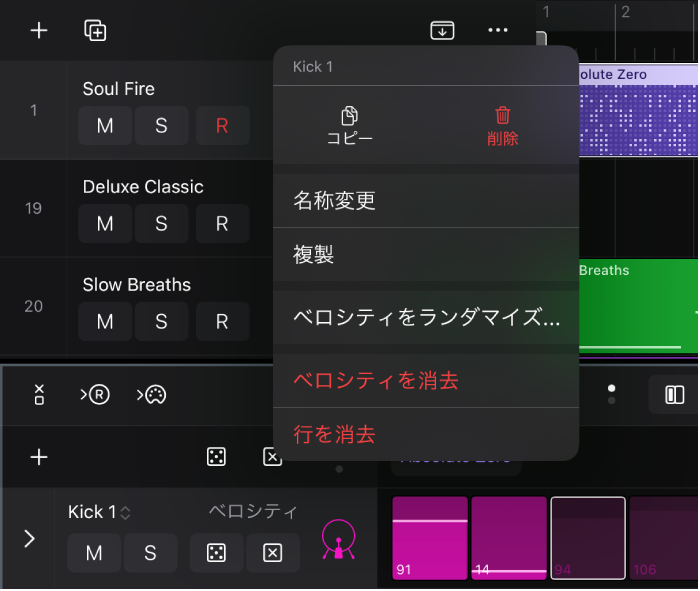Open the import/download tray icon
Viewport: 700px width, 591px height.
click(x=442, y=30)
